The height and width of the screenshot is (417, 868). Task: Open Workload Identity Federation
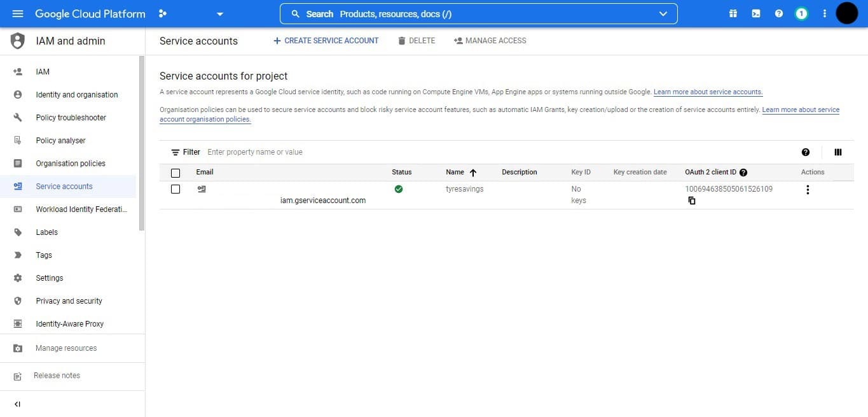tap(68, 209)
